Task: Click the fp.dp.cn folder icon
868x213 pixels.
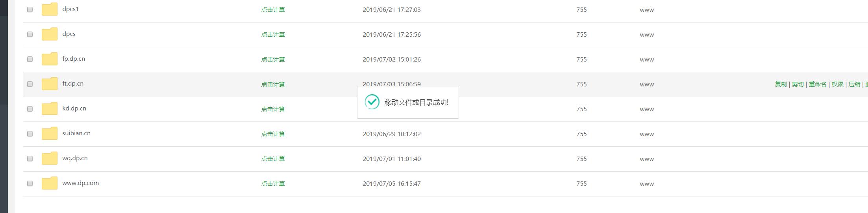Action: [50, 59]
